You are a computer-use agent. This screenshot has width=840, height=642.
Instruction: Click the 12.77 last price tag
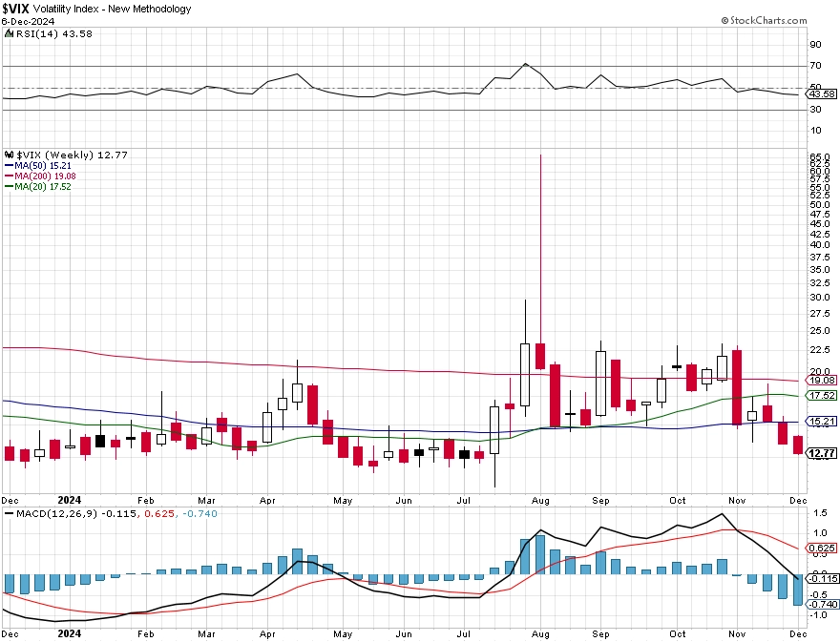pyautogui.click(x=821, y=453)
